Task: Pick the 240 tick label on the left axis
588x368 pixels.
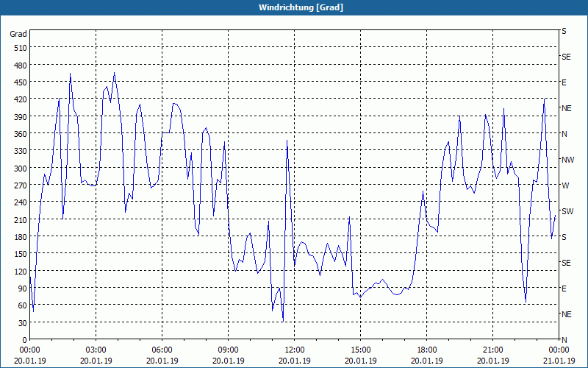Action: tap(21, 203)
